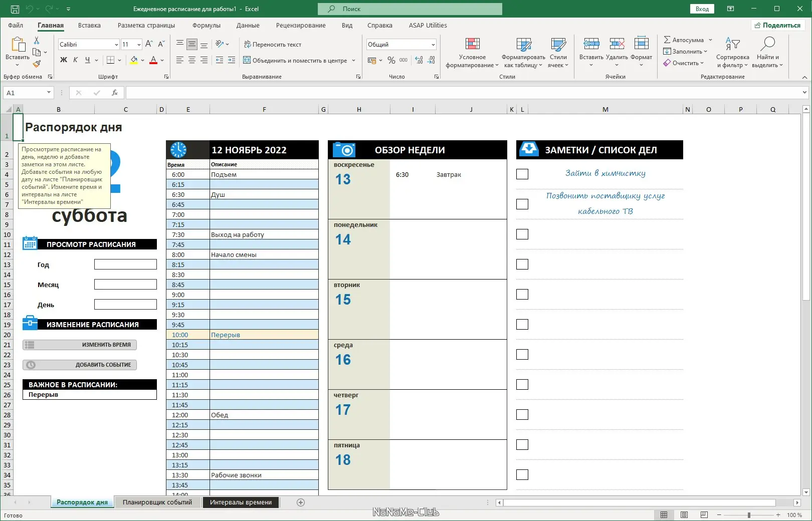Click the increase indent icon
This screenshot has height=521, width=812.
point(232,60)
